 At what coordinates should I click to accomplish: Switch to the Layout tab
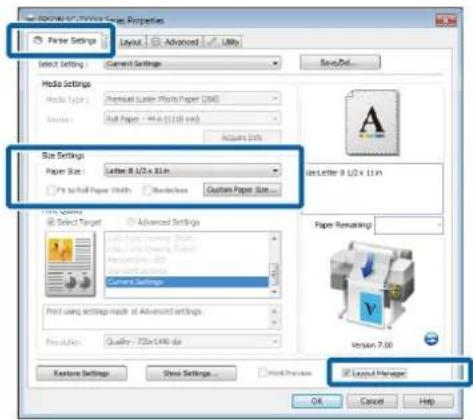[x=131, y=42]
